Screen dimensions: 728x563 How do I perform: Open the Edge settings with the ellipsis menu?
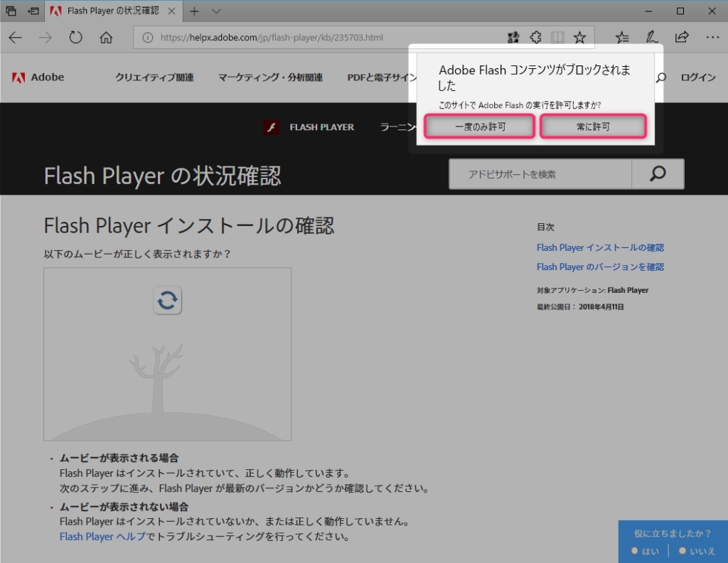pyautogui.click(x=712, y=37)
